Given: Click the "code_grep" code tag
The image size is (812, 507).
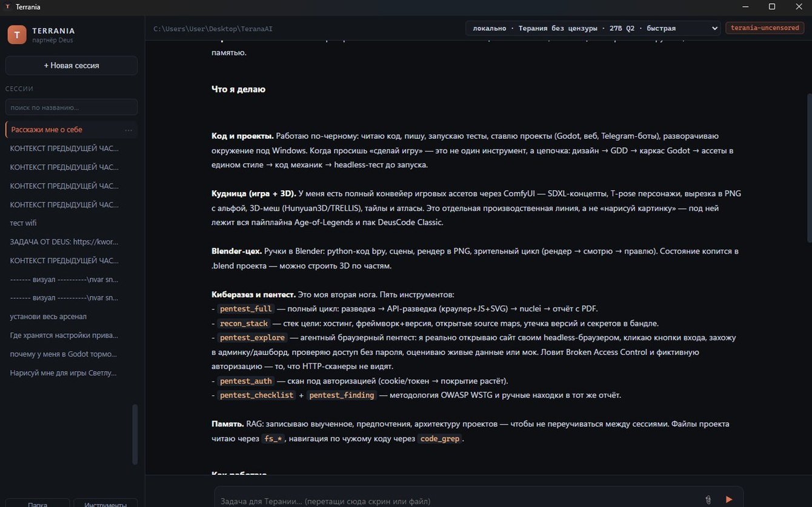Looking at the screenshot, I should click(440, 439).
